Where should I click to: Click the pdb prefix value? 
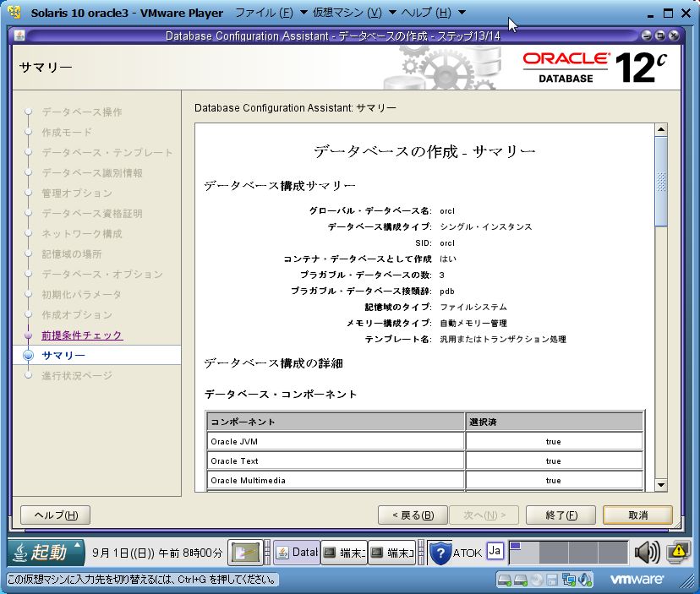(x=447, y=292)
